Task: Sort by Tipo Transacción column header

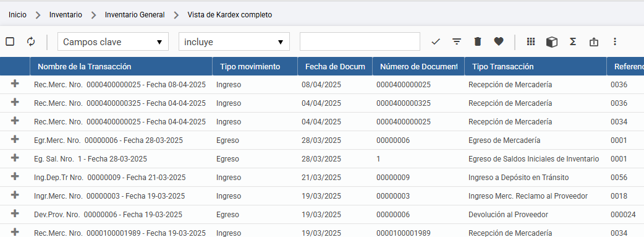Action: tap(536, 67)
